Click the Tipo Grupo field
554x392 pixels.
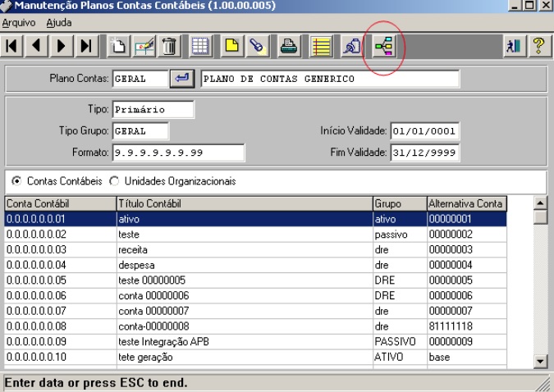tap(140, 131)
